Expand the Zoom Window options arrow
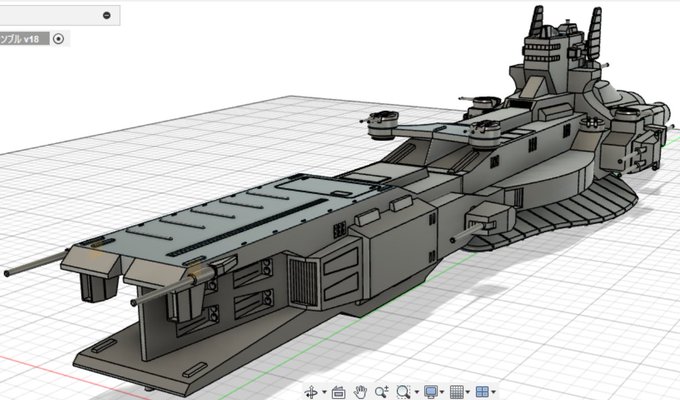 pyautogui.click(x=417, y=392)
